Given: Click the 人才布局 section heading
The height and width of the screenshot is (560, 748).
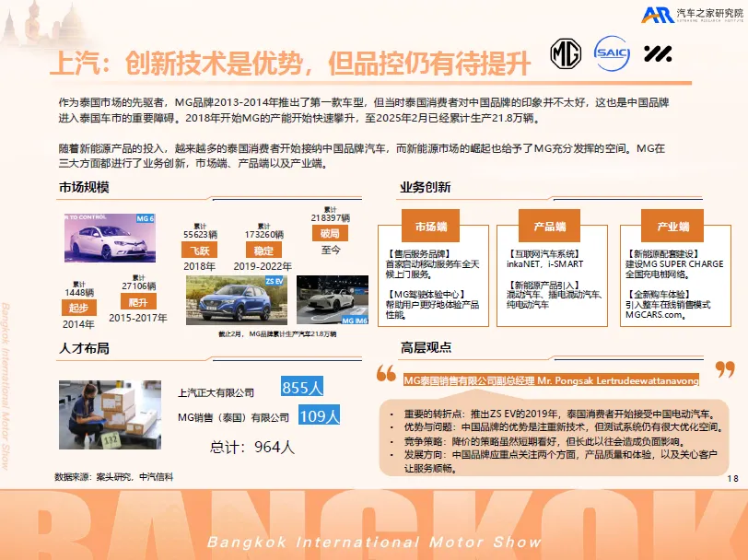Looking at the screenshot, I should 84,348.
